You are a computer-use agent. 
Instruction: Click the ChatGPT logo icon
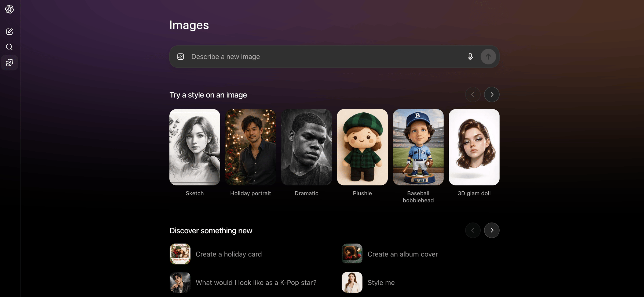pos(9,9)
